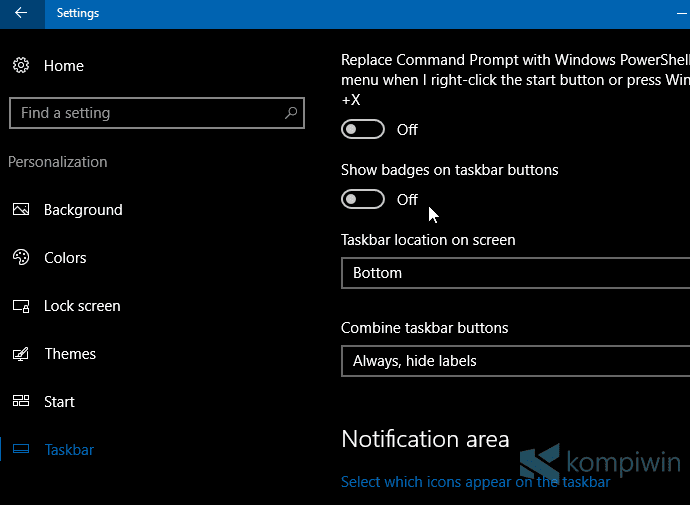Screen dimensions: 690x505
Task: Open Background personalization page
Action: 83,210
